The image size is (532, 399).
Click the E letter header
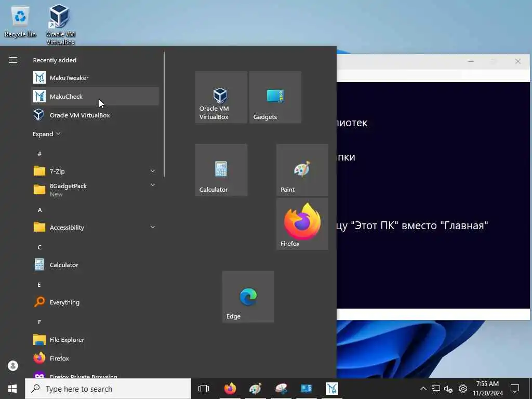[x=39, y=284]
